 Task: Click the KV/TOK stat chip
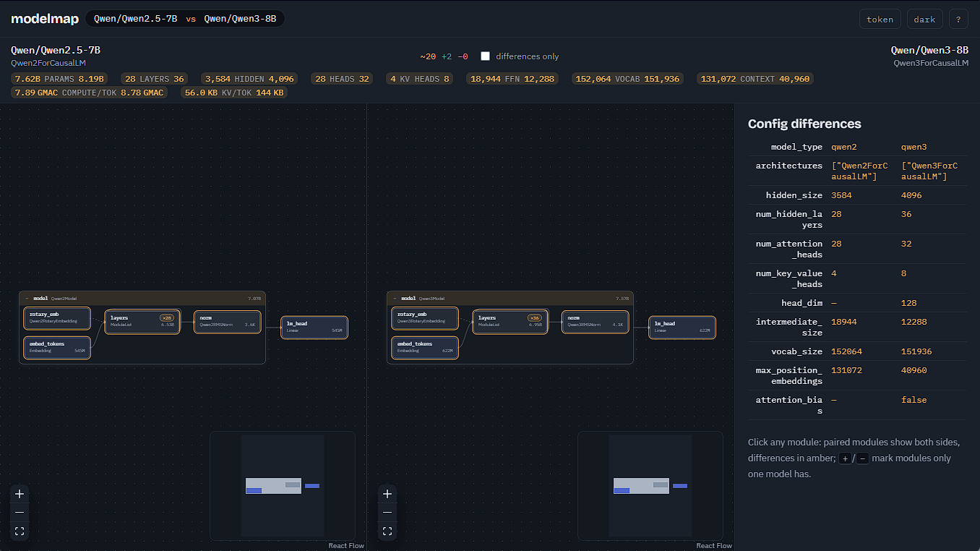tap(234, 93)
